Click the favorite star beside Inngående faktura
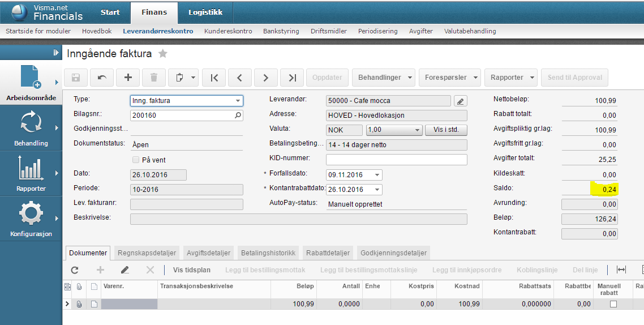Viewport: 644px width, 325px height. pyautogui.click(x=163, y=54)
